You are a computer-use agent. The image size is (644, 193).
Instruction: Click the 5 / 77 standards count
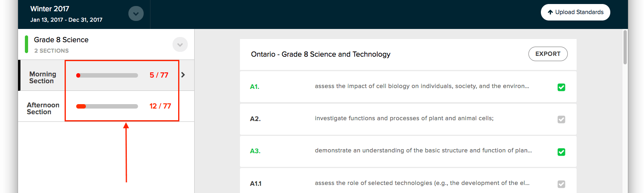click(159, 75)
